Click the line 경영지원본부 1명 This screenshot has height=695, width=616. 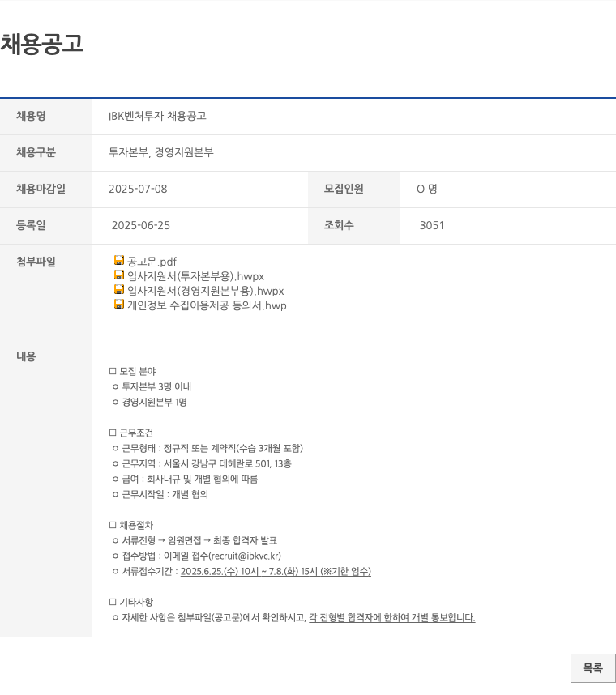(150, 402)
